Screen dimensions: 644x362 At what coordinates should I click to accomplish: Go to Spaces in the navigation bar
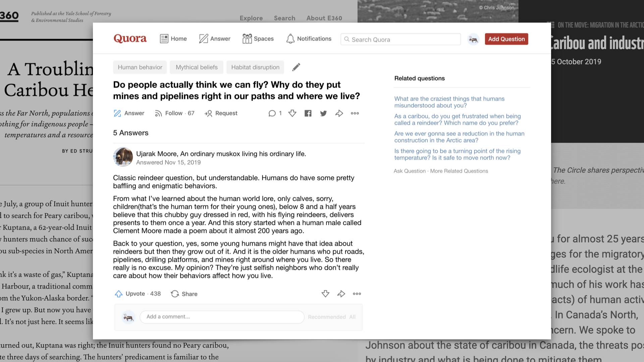coord(258,39)
